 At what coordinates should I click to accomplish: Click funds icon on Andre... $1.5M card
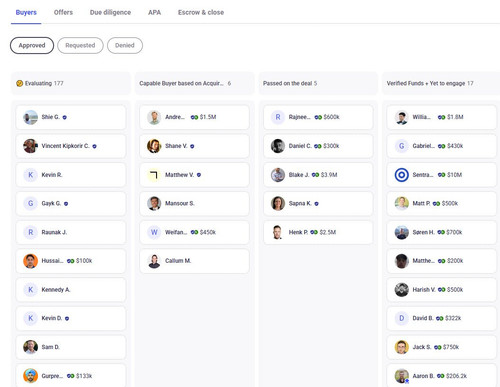(x=194, y=117)
